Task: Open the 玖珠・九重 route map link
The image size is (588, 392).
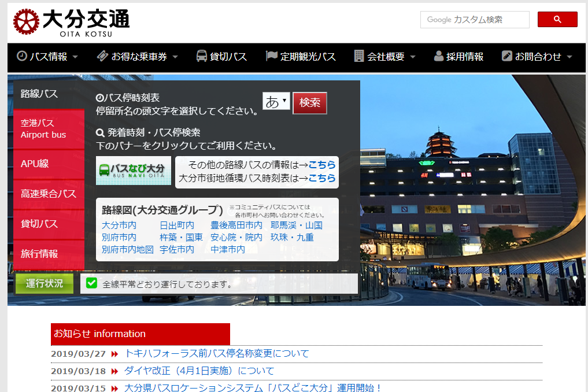Action: click(x=292, y=238)
